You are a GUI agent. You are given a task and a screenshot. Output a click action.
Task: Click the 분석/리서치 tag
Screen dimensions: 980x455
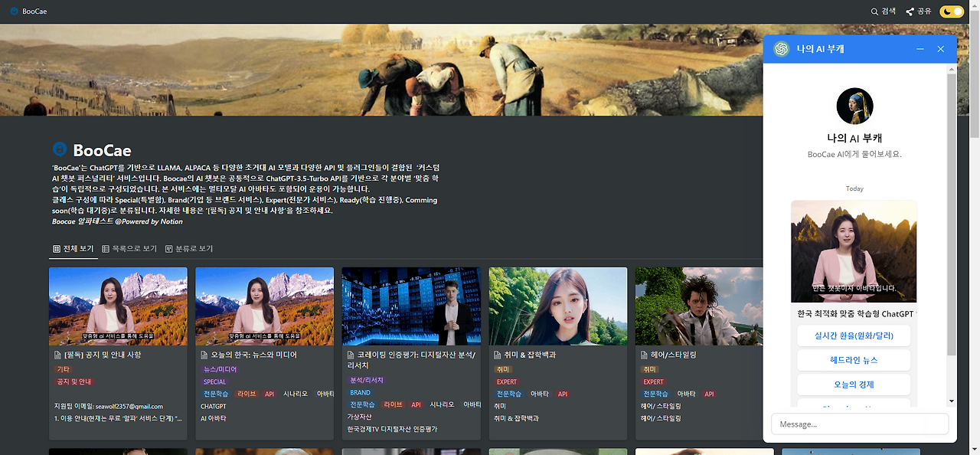click(x=367, y=380)
